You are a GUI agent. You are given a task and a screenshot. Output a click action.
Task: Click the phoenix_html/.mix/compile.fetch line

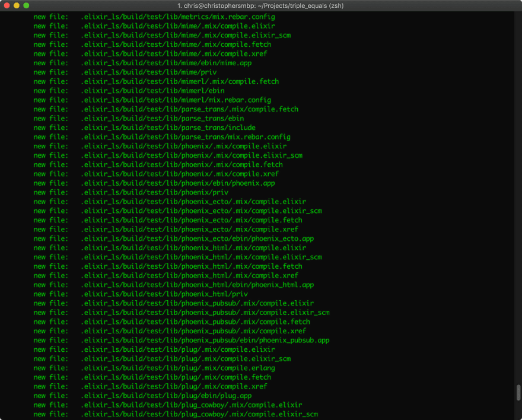point(168,266)
